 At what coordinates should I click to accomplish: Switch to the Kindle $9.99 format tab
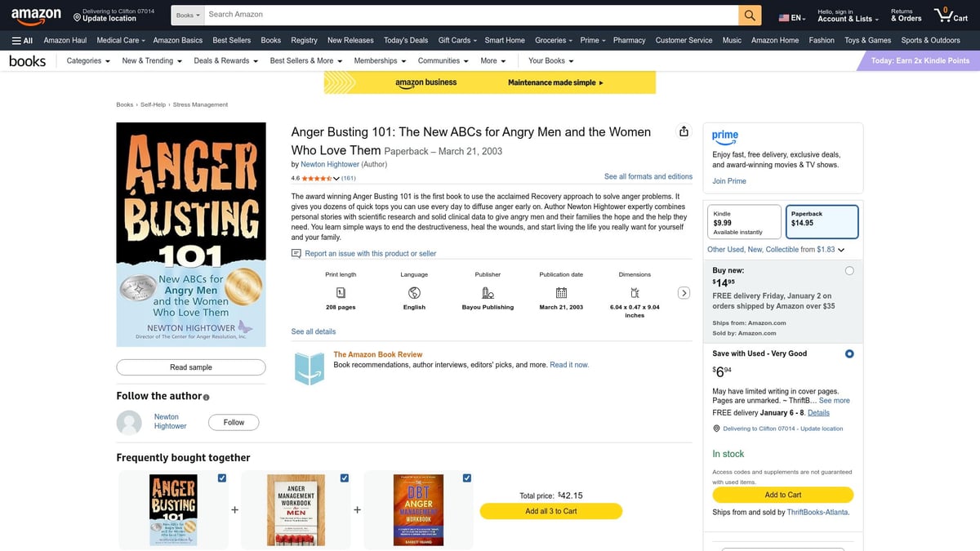pos(743,220)
